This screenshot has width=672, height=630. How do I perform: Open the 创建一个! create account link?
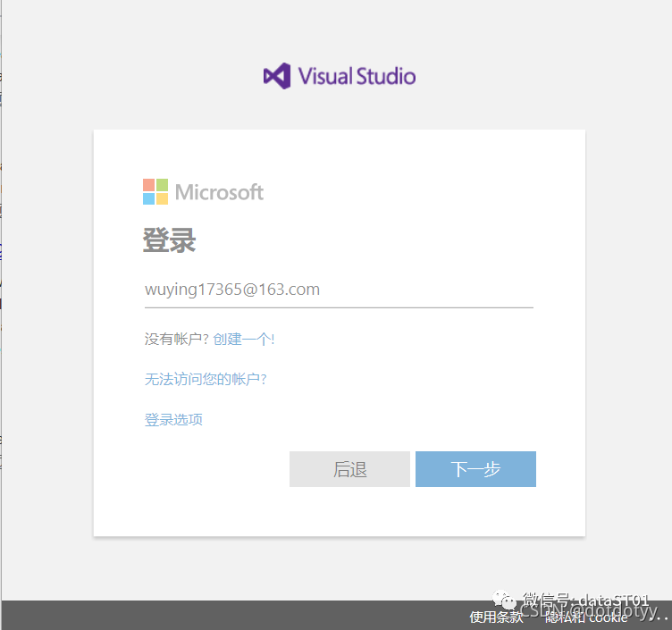243,340
